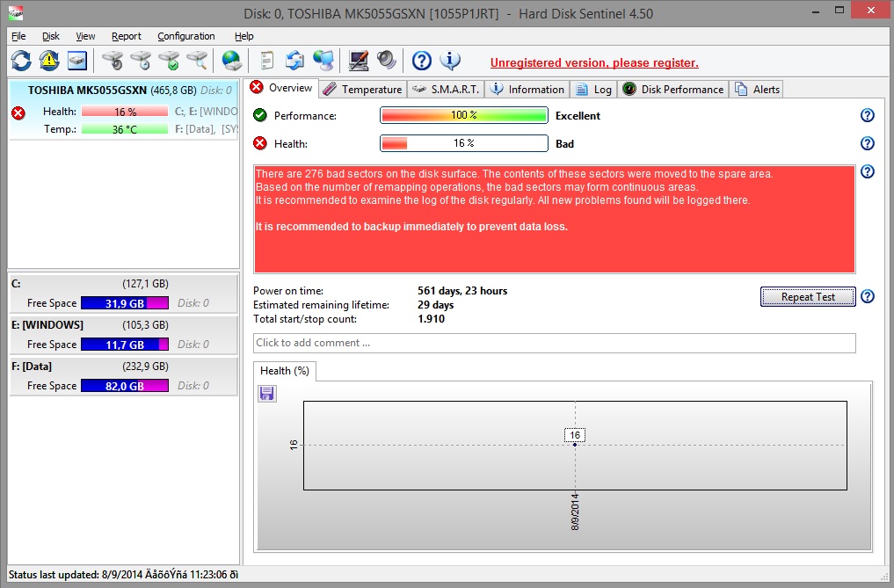Open the File menu

[18, 36]
